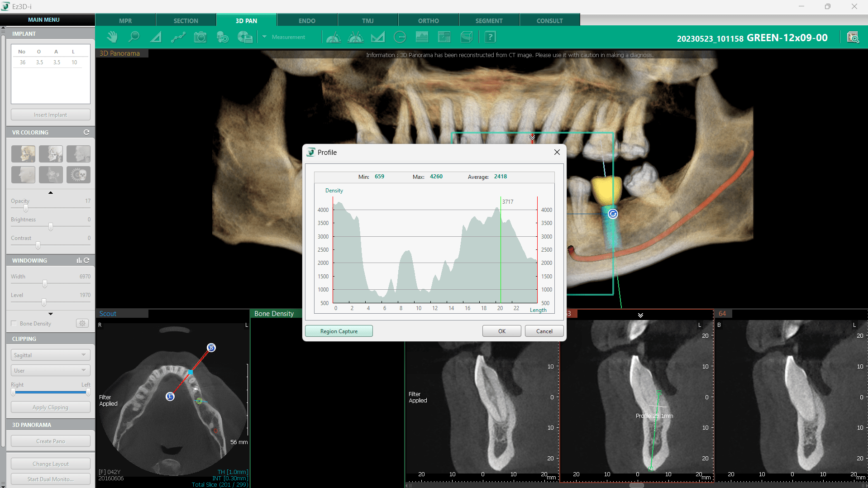Select the Pan hand tool
This screenshot has height=488, width=868.
[x=112, y=37]
